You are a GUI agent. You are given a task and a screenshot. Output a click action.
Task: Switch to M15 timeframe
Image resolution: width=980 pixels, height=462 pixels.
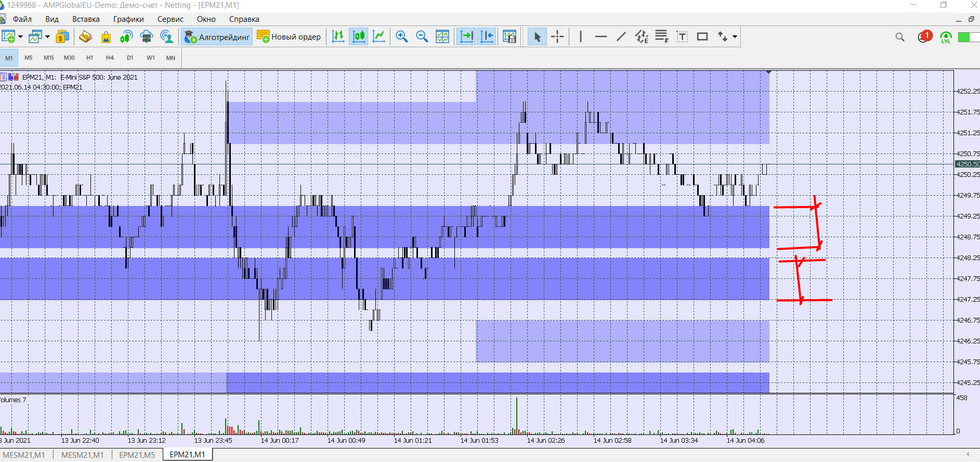49,58
